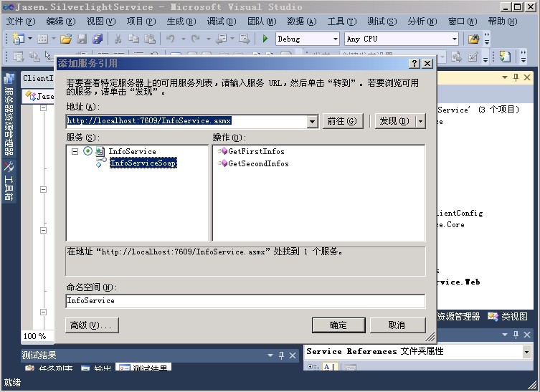Collapse the InfoService tree node

pos(75,151)
